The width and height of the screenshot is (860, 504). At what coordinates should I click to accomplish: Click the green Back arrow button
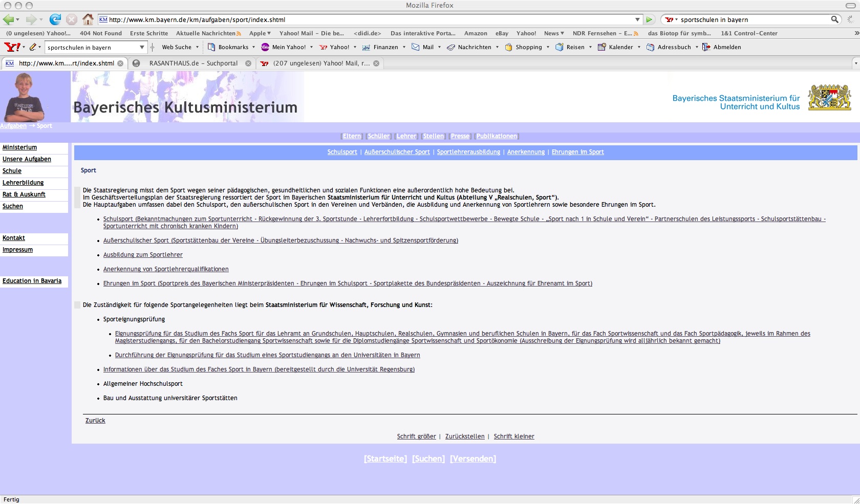9,19
